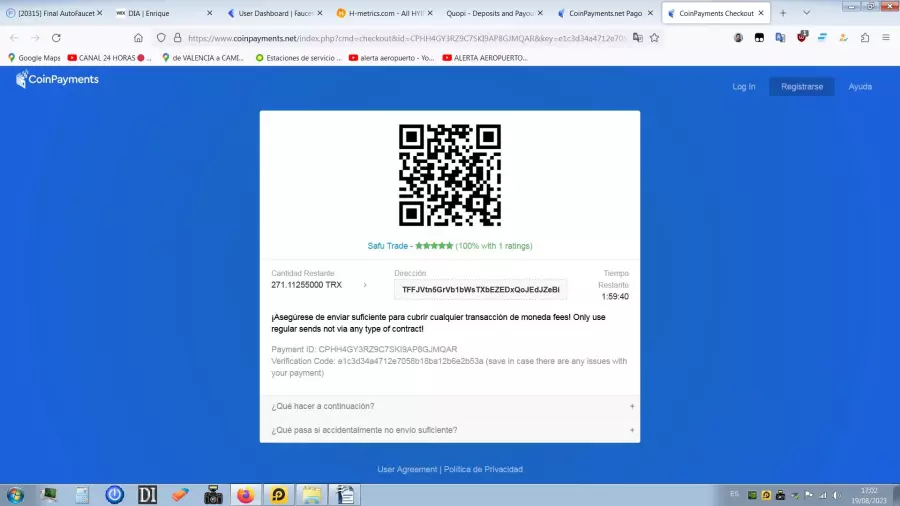
Task: Open the Ayuda help link
Action: (860, 87)
